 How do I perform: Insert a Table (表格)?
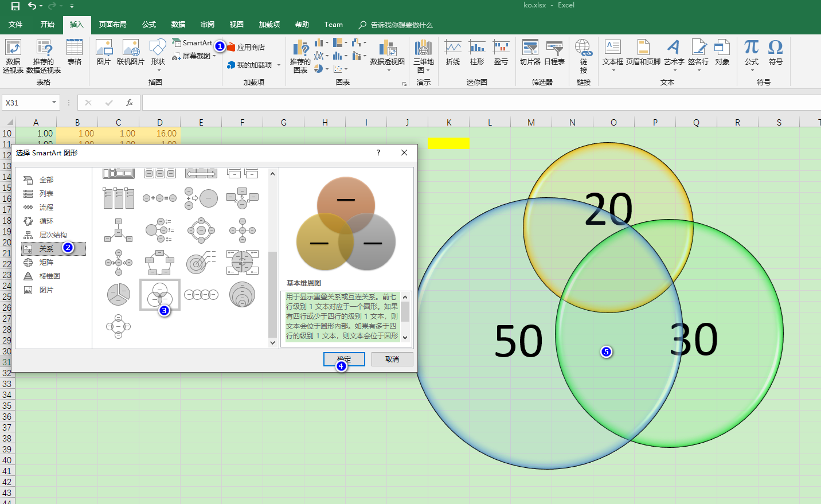75,52
